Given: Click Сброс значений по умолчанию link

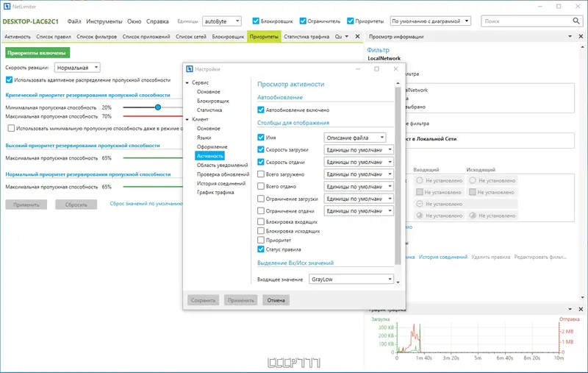Looking at the screenshot, I should [146, 203].
